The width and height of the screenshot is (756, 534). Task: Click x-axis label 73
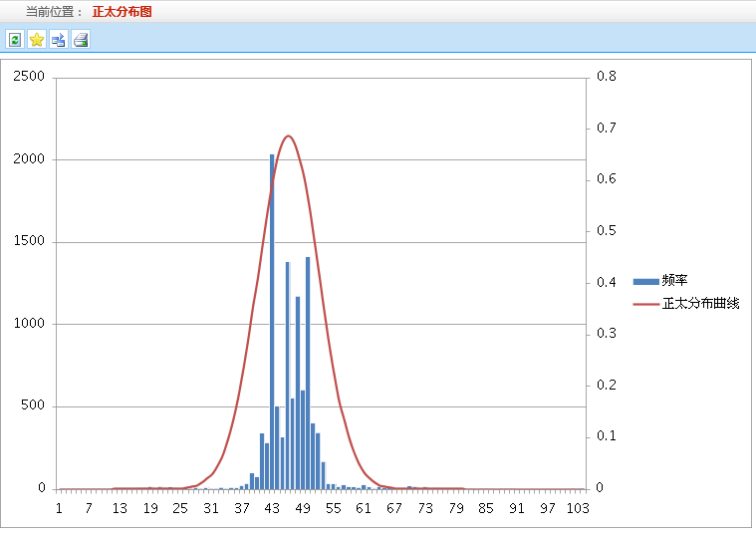click(x=425, y=508)
